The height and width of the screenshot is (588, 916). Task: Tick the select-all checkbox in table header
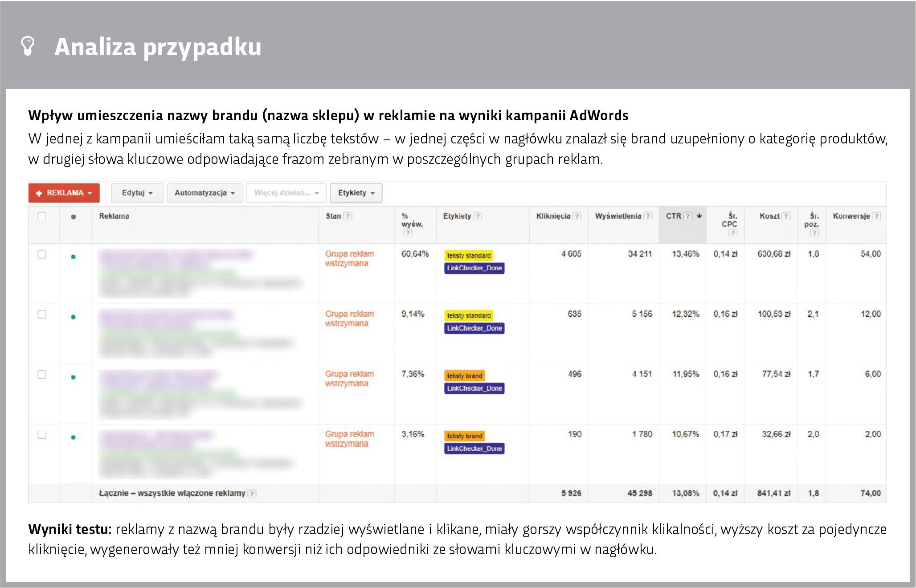point(42,216)
